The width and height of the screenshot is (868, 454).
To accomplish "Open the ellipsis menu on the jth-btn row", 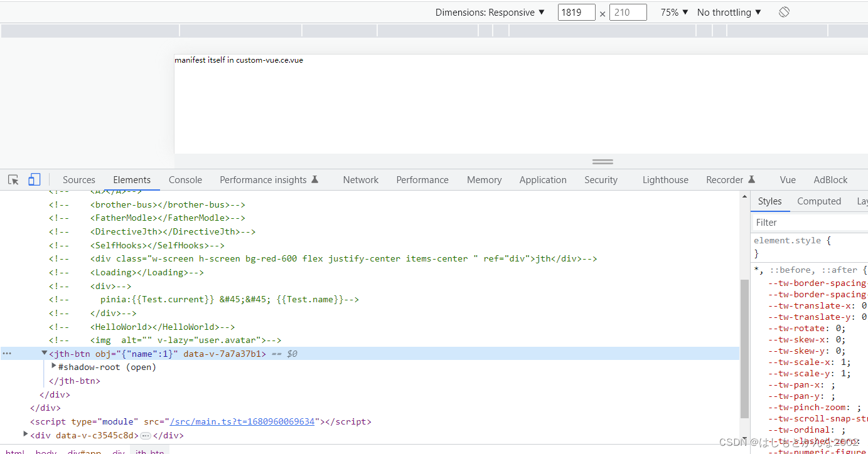I will (x=6, y=353).
